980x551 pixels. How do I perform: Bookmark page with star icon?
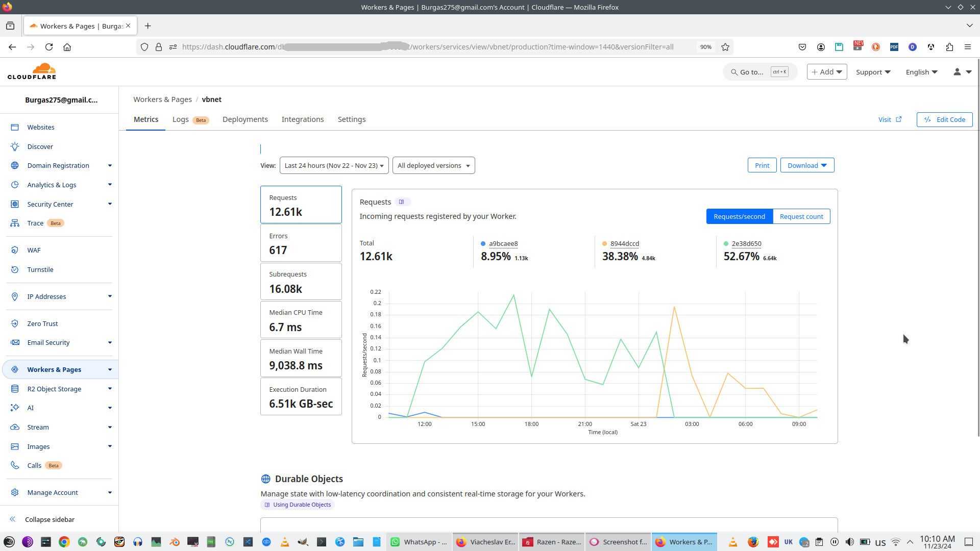click(x=725, y=47)
